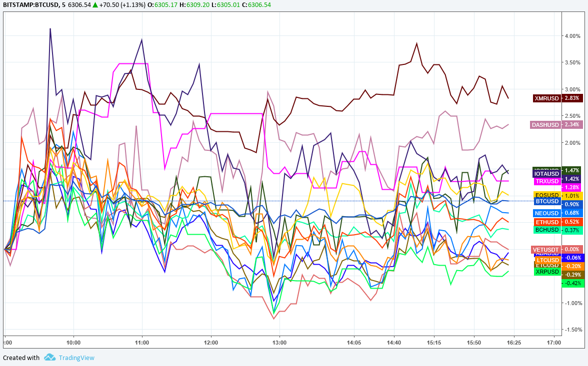The height and width of the screenshot is (366, 588).
Task: Click the 1.42% price scale tag
Action: (x=572, y=179)
